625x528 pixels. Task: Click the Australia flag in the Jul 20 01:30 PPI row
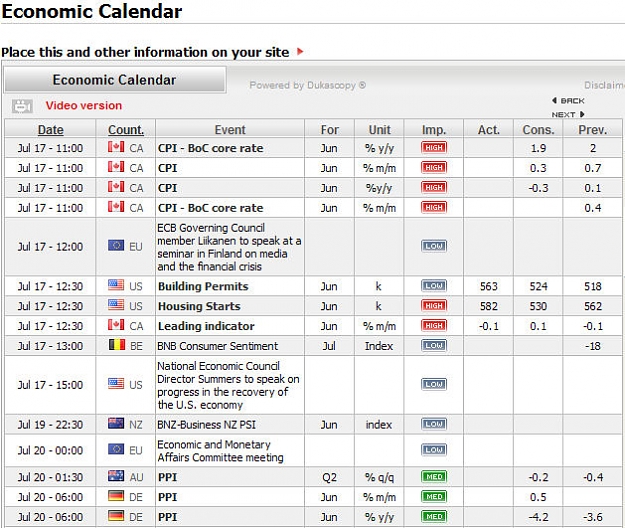[116, 476]
